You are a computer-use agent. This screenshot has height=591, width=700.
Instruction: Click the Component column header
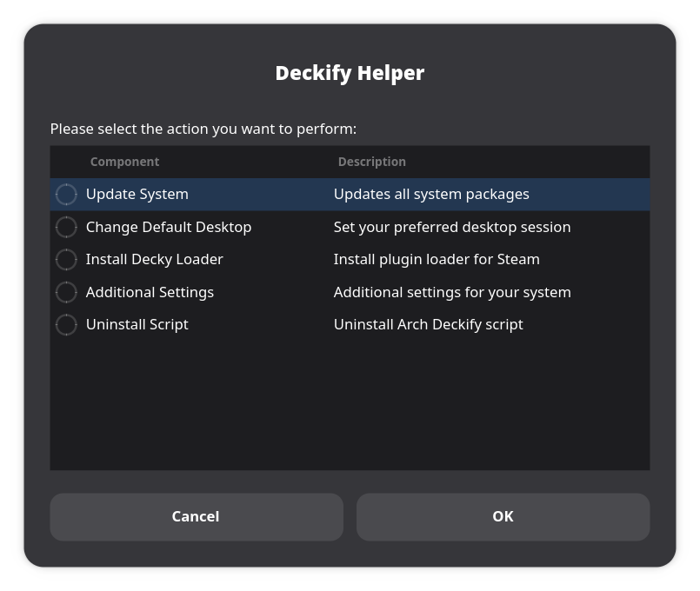pos(124,162)
